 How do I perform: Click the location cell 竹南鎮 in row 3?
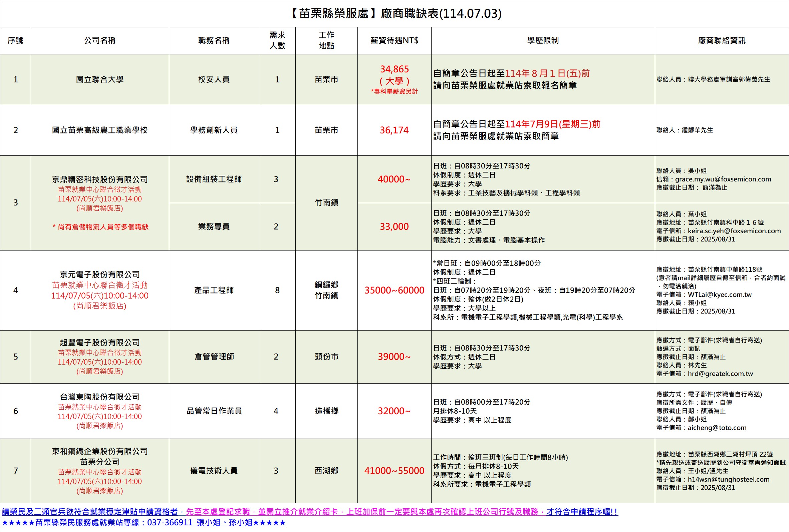(326, 202)
